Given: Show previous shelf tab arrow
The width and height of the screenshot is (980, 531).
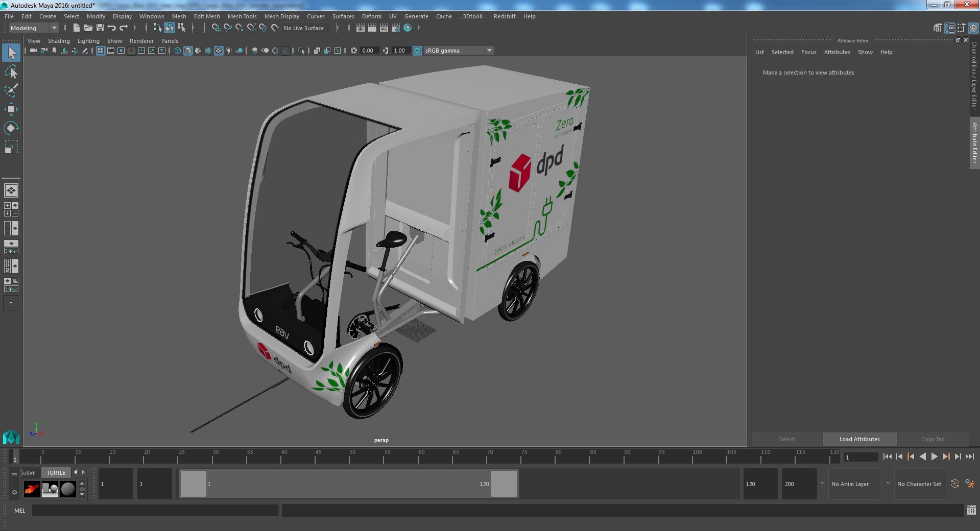Looking at the screenshot, I should 76,472.
